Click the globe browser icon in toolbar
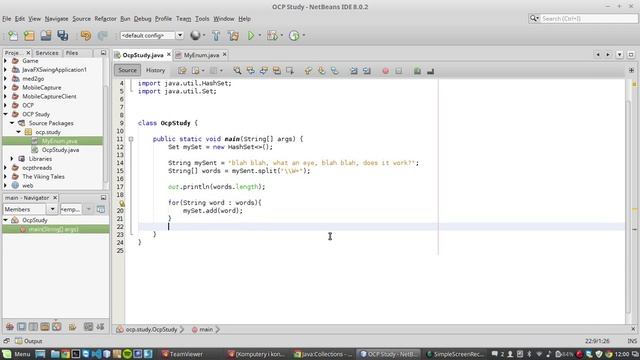Screen dimensions: 640x360 195,36
